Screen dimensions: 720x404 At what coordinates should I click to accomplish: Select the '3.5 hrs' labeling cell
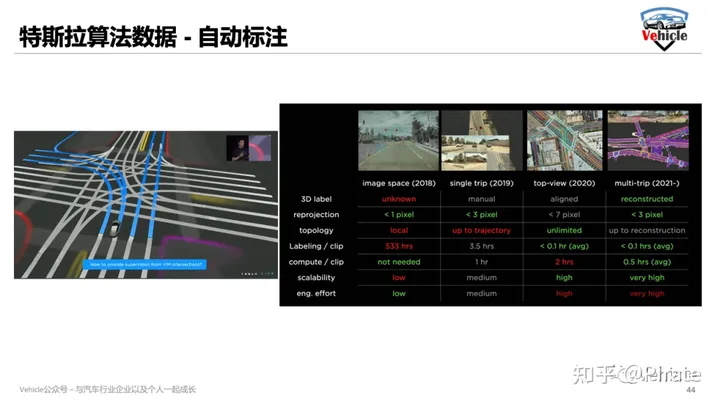[x=482, y=246]
